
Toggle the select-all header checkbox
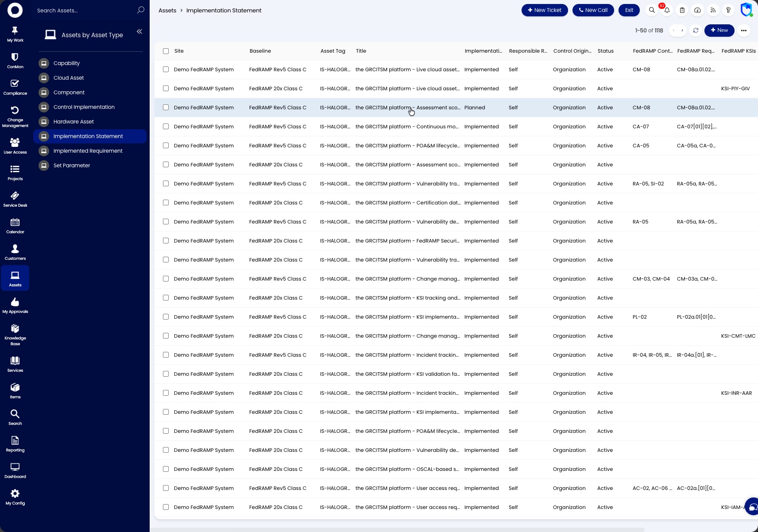pos(166,51)
